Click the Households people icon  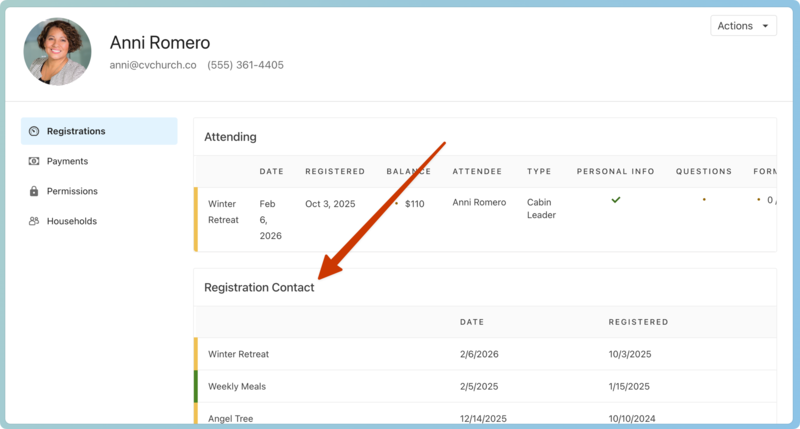click(x=34, y=221)
